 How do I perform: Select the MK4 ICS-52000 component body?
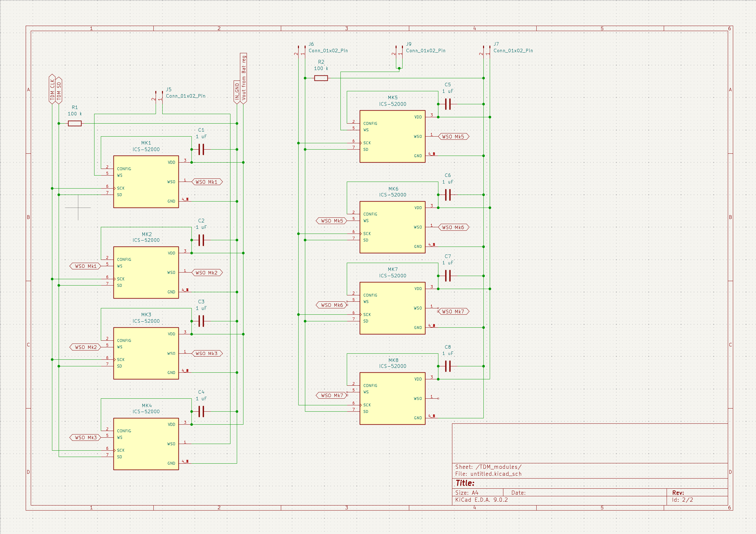click(x=146, y=444)
